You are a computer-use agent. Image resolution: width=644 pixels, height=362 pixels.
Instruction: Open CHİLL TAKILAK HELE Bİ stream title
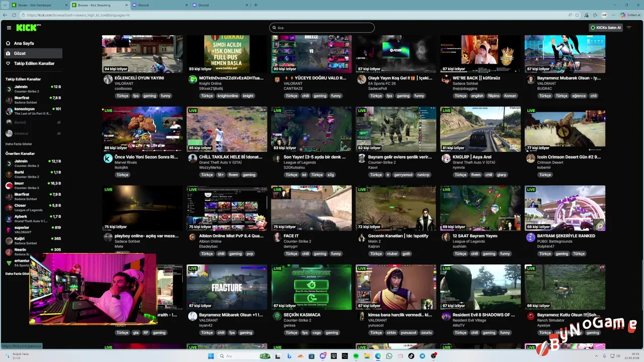[x=230, y=157]
